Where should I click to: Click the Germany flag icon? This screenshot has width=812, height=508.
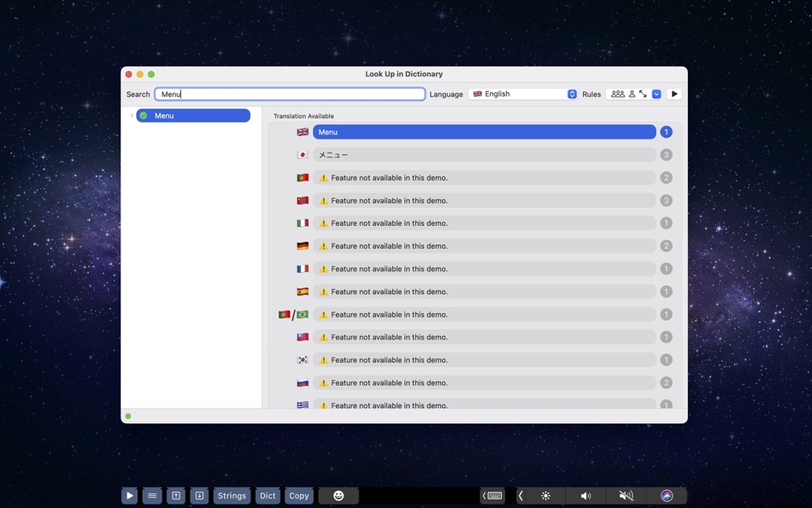[303, 246]
